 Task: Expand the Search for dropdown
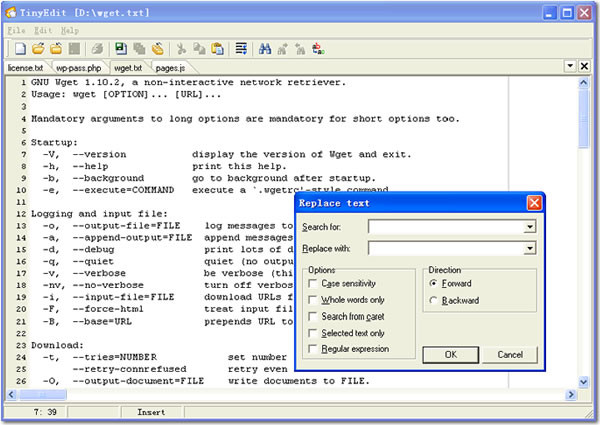(x=529, y=227)
